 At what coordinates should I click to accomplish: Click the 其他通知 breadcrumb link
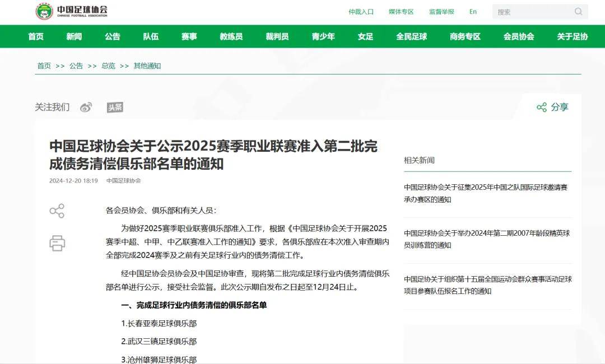point(147,66)
